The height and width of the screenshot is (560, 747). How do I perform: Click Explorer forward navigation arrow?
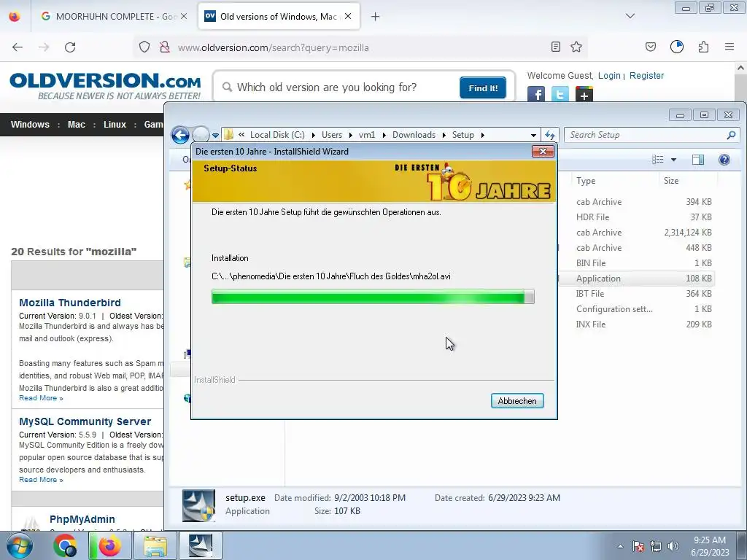(201, 135)
